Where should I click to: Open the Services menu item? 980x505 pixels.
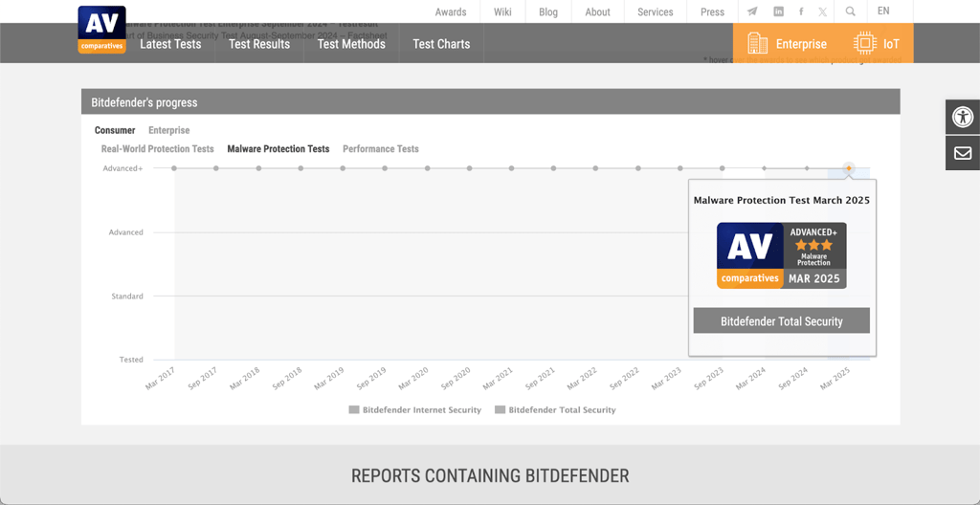tap(655, 11)
